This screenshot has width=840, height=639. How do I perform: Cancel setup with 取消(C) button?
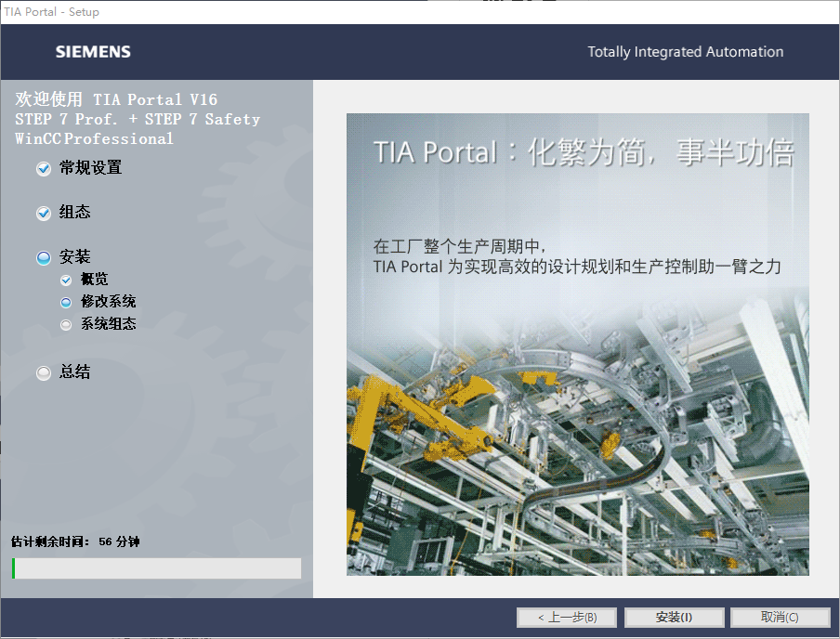(780, 617)
